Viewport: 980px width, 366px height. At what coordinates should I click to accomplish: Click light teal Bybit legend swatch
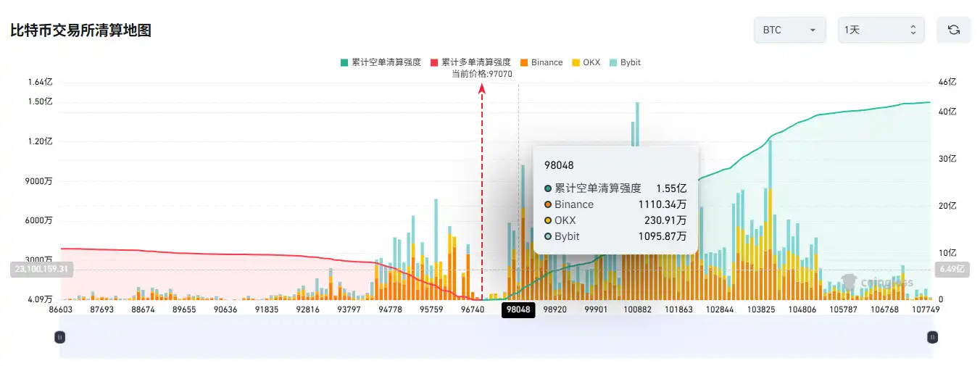tap(613, 62)
